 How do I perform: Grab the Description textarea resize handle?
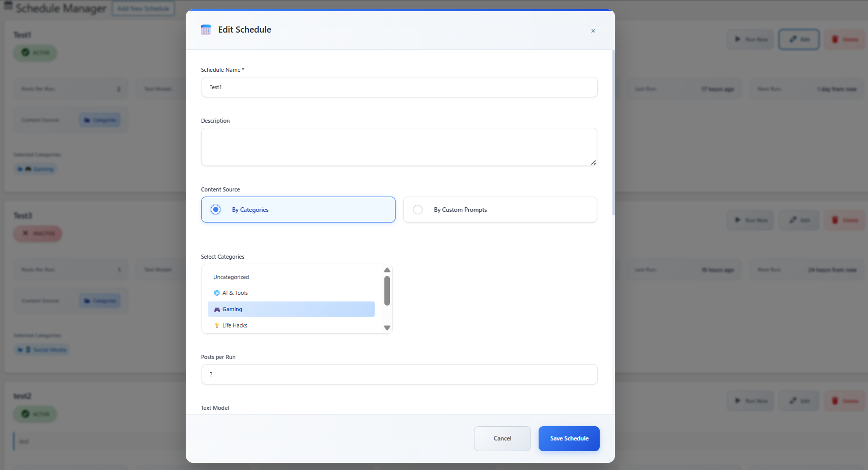[x=593, y=162]
